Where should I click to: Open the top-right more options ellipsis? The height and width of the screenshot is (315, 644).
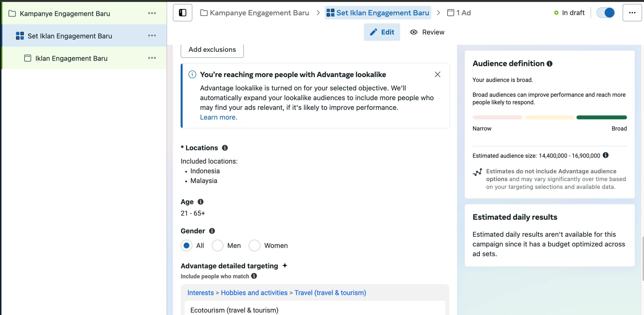click(x=632, y=13)
